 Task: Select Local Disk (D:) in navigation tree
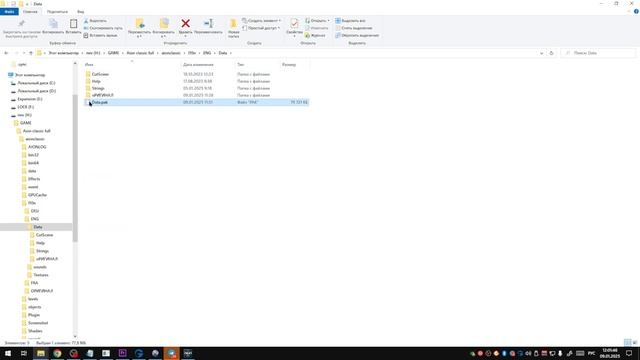[x=36, y=91]
